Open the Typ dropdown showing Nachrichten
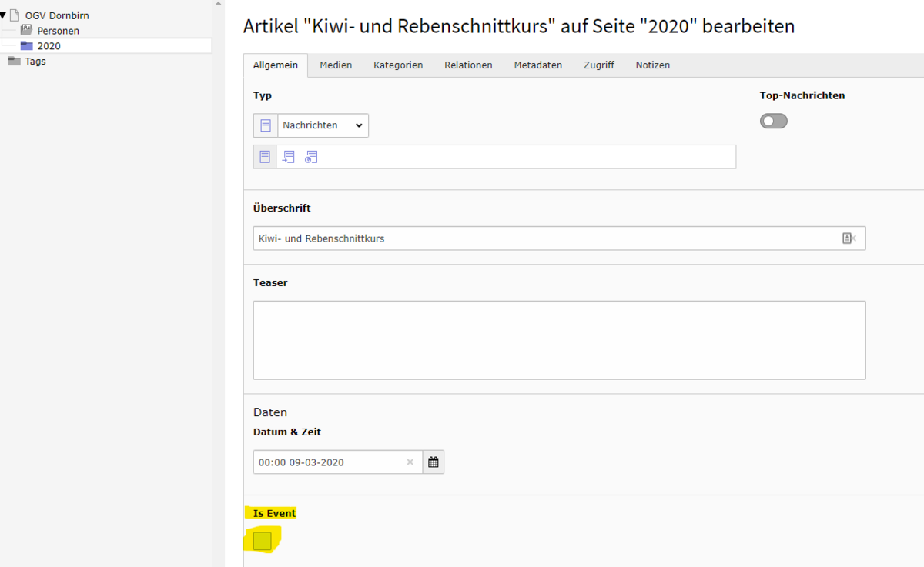924x567 pixels. pyautogui.click(x=322, y=125)
